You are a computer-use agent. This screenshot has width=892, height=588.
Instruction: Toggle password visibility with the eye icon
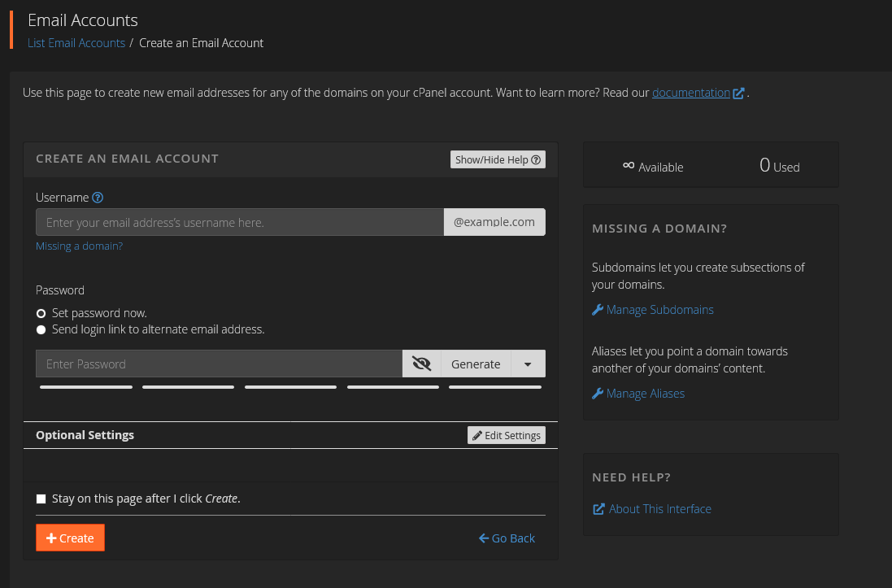[421, 364]
